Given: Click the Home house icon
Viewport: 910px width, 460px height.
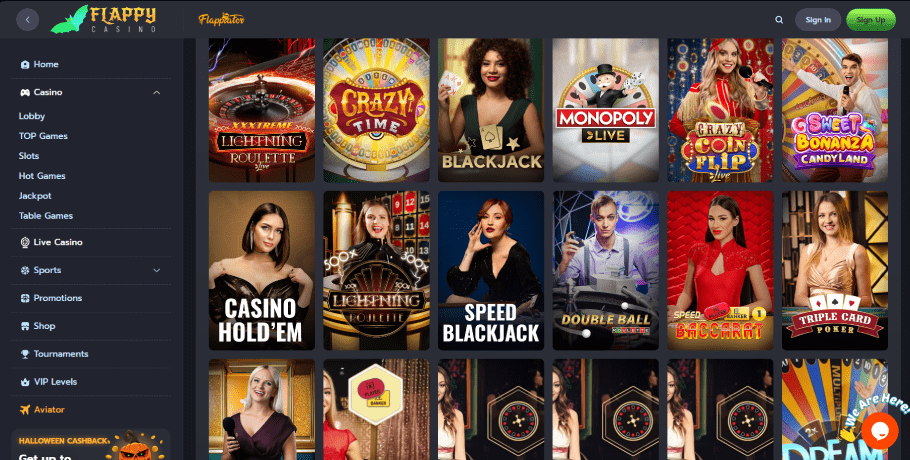Looking at the screenshot, I should pyautogui.click(x=25, y=64).
